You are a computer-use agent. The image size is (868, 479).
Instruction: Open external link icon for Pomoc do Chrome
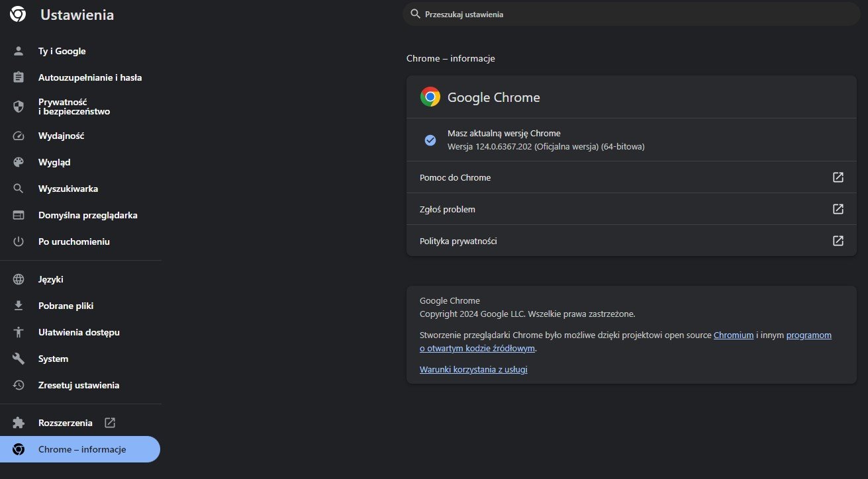[838, 177]
